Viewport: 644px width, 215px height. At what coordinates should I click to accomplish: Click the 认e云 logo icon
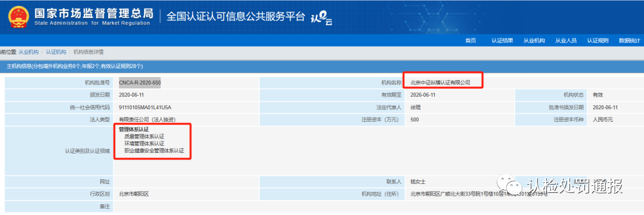point(321,18)
